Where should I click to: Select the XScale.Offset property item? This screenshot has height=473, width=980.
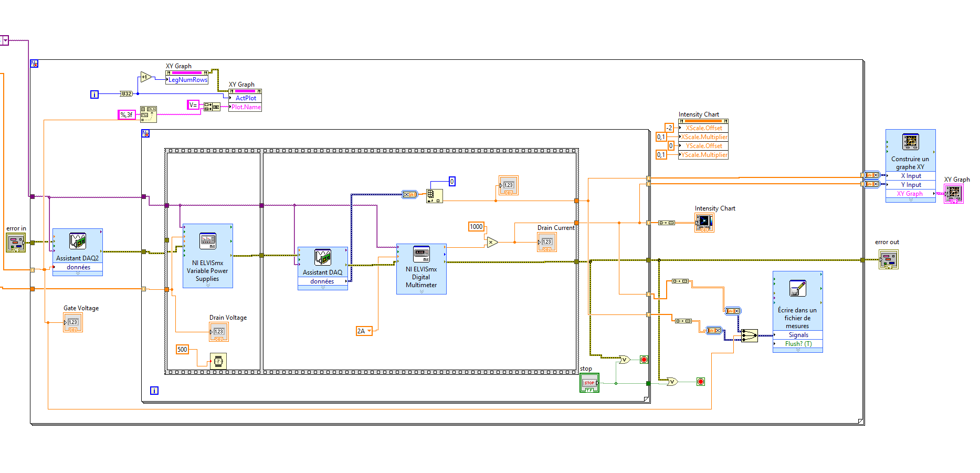703,128
